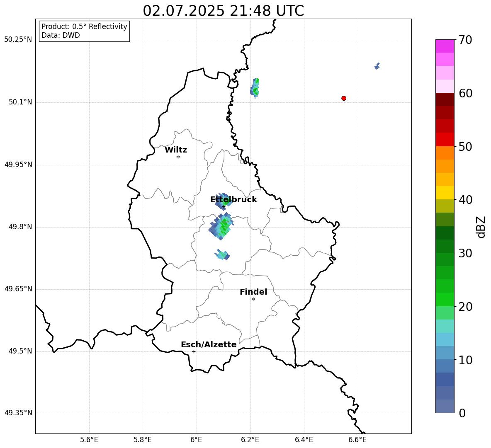Click the 60 tick on colorbar

[465, 93]
